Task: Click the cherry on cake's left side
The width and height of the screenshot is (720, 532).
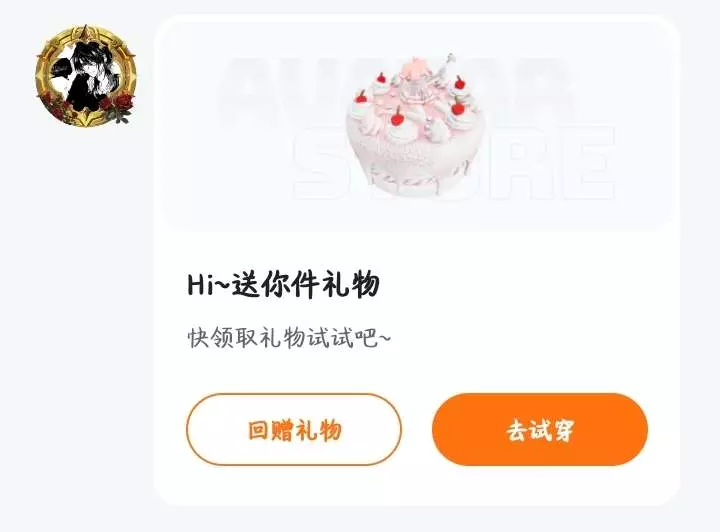Action: [361, 96]
